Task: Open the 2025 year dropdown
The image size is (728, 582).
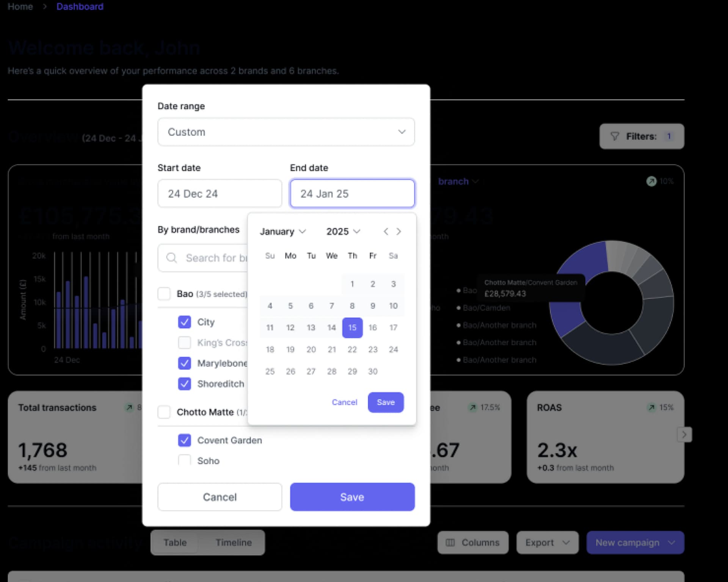Action: 342,232
